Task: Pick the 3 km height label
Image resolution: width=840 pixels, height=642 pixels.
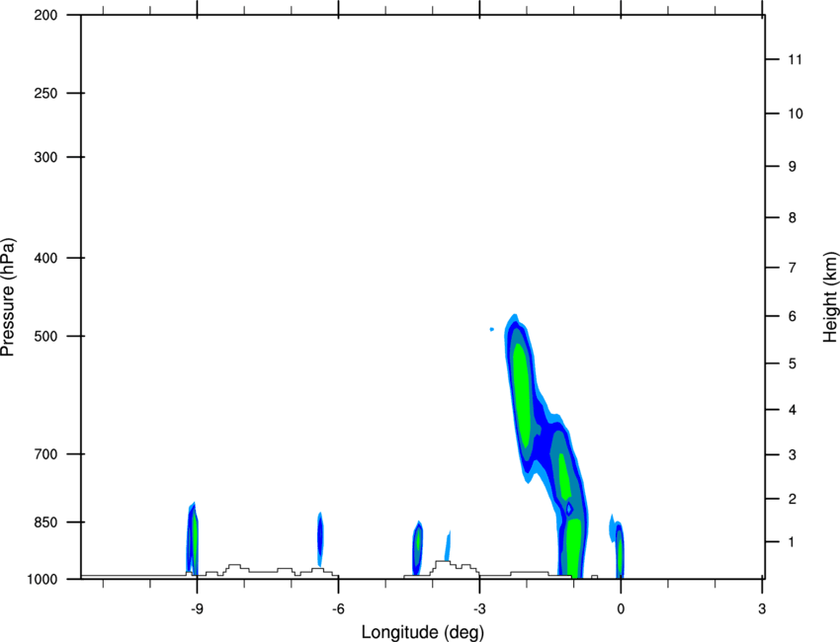Action: point(793,454)
